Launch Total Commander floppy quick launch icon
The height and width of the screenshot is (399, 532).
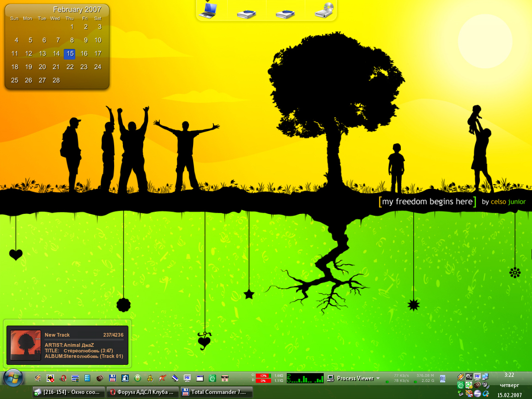tap(113, 378)
